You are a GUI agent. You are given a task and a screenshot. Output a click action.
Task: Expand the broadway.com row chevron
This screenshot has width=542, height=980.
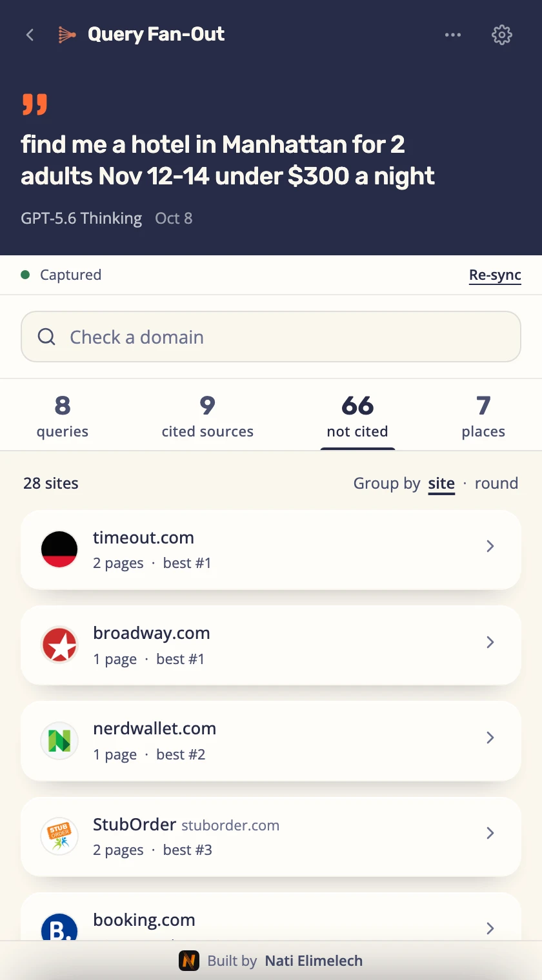tap(490, 642)
